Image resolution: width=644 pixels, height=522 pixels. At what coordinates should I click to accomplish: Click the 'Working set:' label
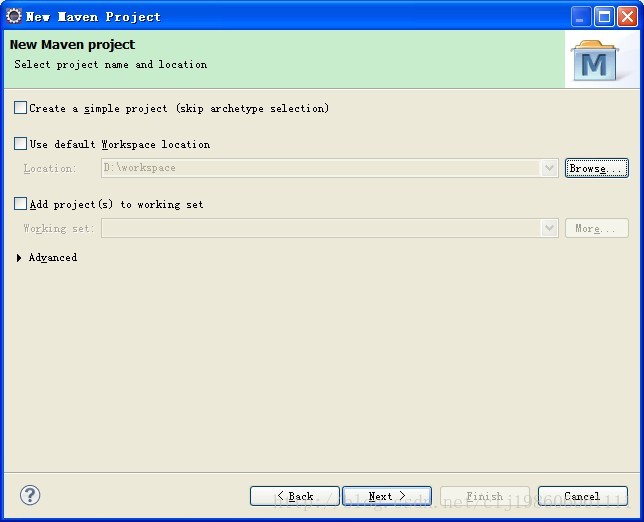pyautogui.click(x=59, y=228)
